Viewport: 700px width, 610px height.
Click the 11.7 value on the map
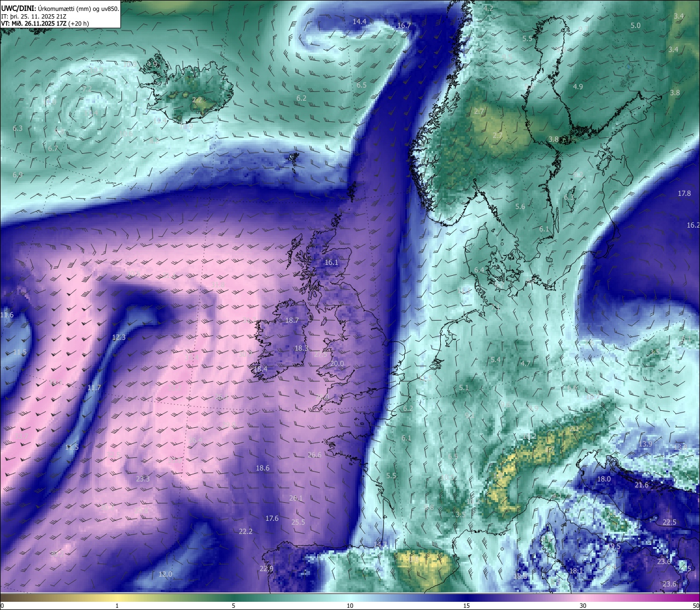point(94,388)
